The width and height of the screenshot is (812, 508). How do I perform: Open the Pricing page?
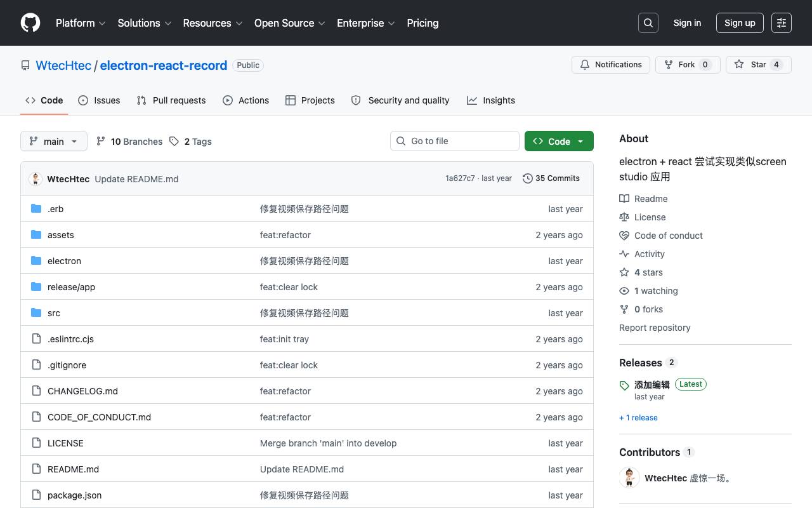(x=422, y=23)
